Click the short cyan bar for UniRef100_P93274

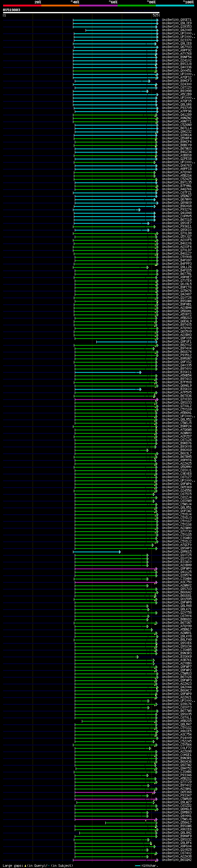point(107,210)
